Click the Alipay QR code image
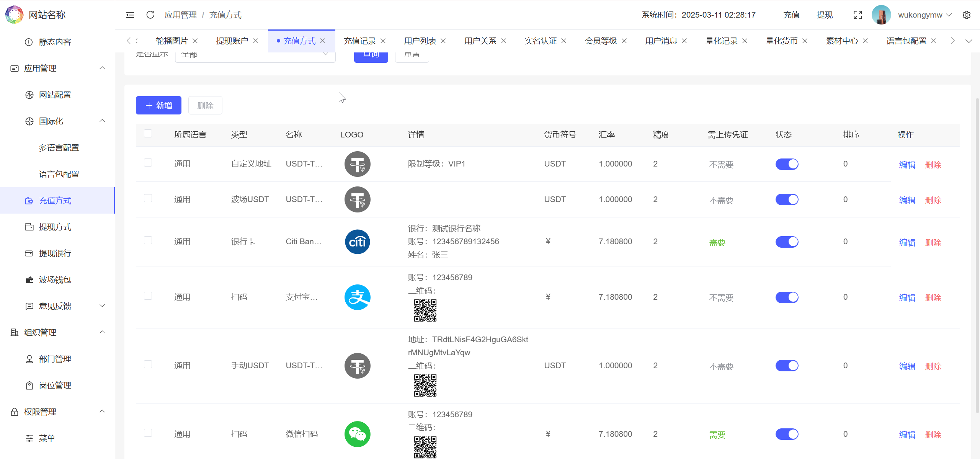 [x=425, y=310]
